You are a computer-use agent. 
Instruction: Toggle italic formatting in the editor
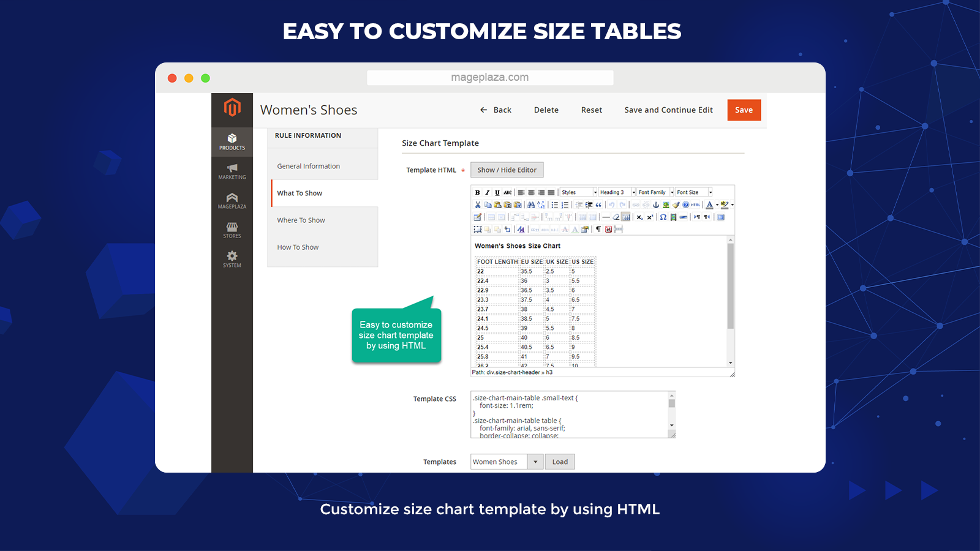click(488, 192)
